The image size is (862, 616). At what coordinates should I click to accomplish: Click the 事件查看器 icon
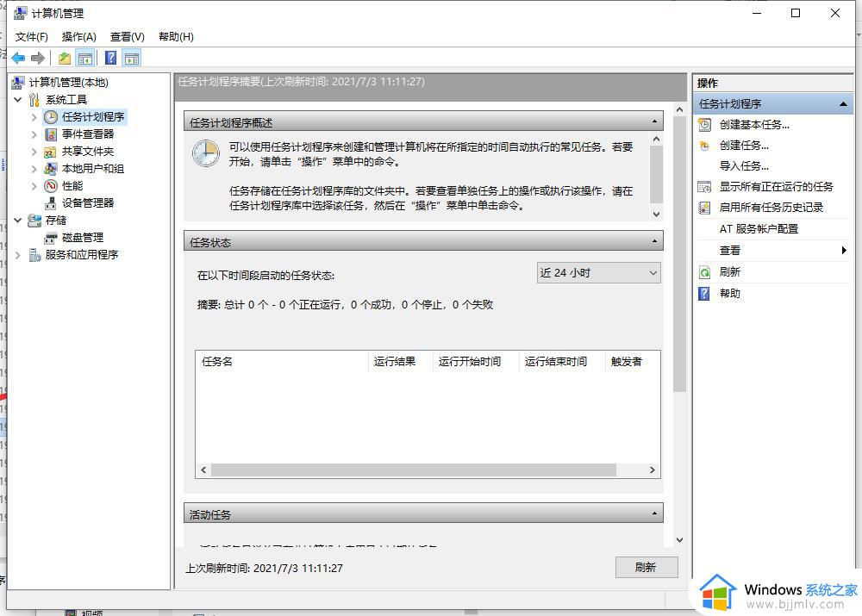51,134
